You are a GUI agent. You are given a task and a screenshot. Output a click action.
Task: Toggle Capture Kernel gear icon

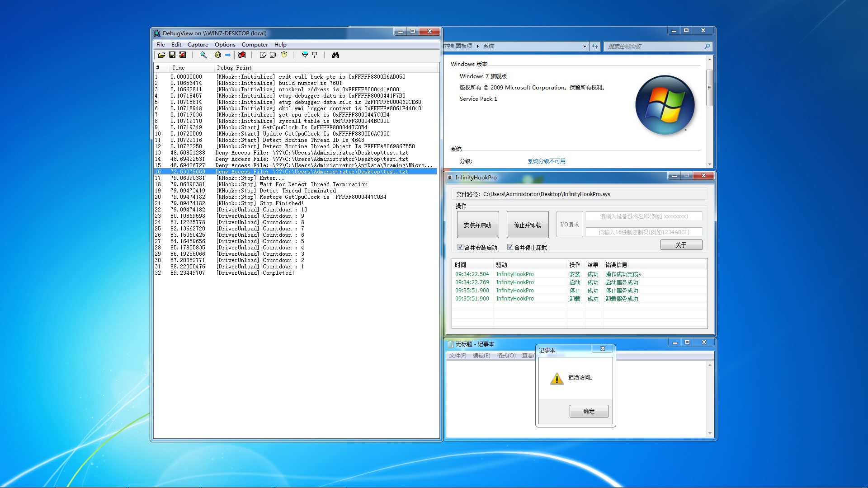pyautogui.click(x=218, y=55)
